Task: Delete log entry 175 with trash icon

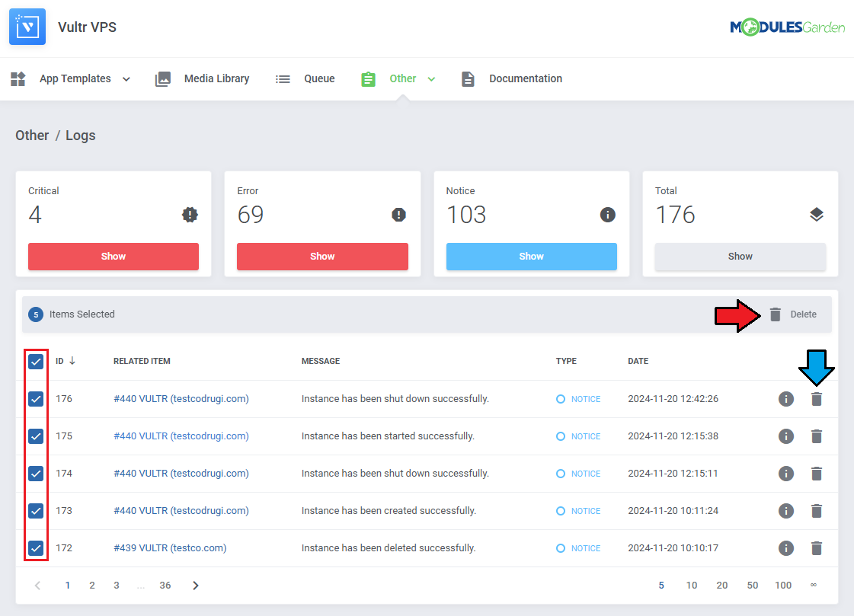Action: tap(817, 436)
